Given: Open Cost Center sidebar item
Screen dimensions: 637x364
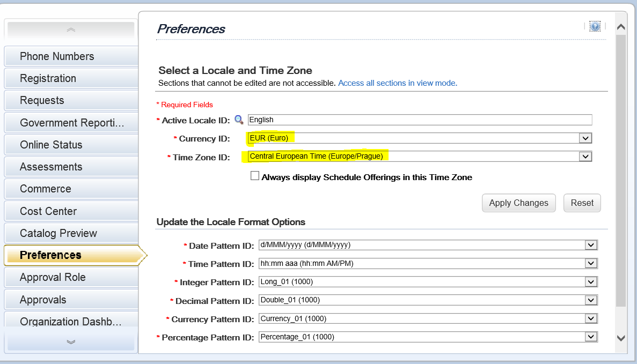Looking at the screenshot, I should (x=71, y=211).
